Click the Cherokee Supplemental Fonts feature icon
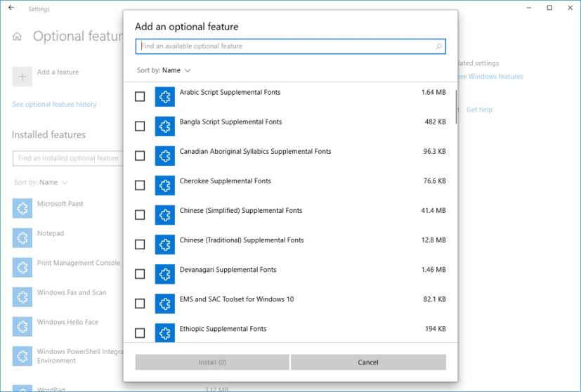Image resolution: width=581 pixels, height=392 pixels. click(x=165, y=185)
